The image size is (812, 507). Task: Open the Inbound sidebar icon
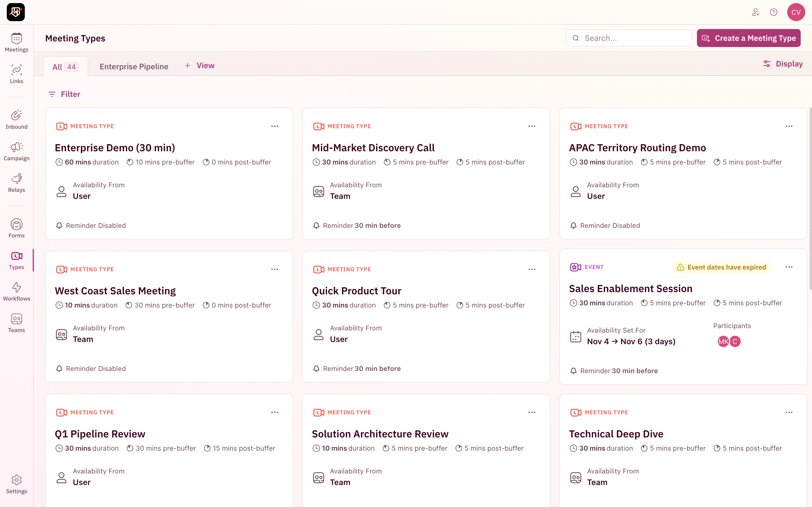pos(16,120)
